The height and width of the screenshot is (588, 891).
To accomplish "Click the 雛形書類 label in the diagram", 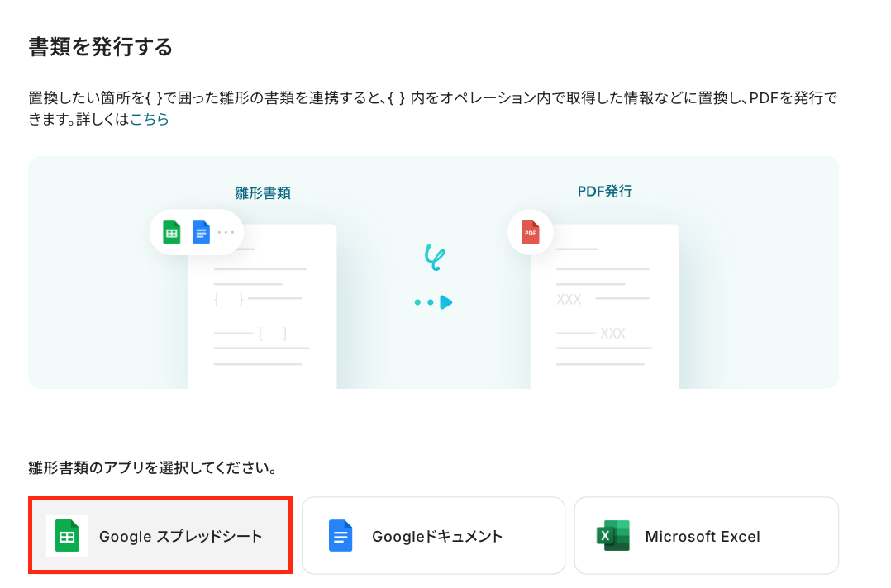I will [263, 193].
